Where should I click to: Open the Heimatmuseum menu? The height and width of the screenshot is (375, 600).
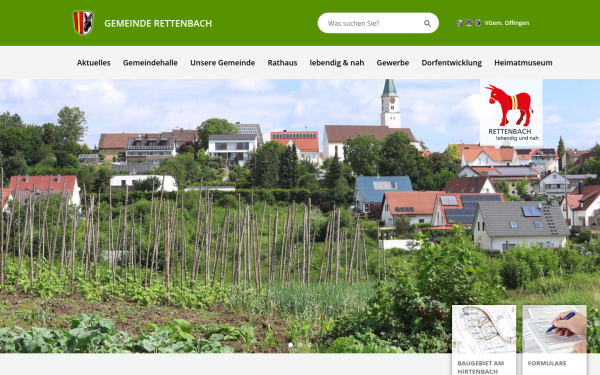click(x=523, y=63)
